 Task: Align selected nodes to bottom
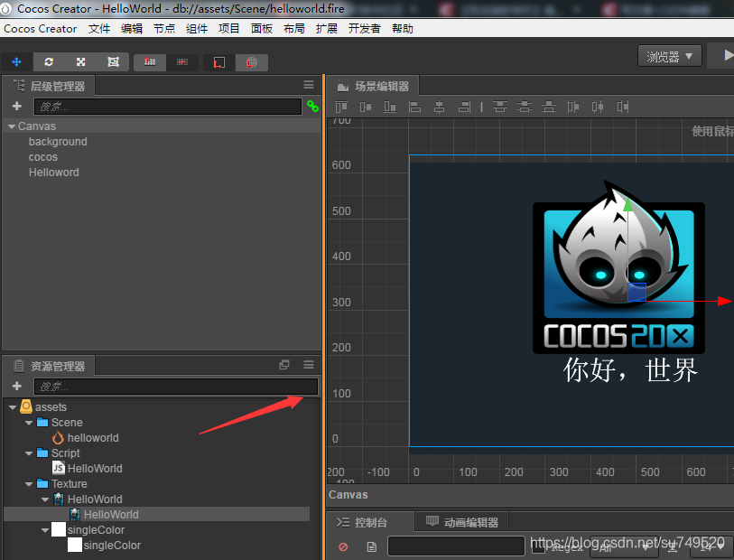coord(390,107)
